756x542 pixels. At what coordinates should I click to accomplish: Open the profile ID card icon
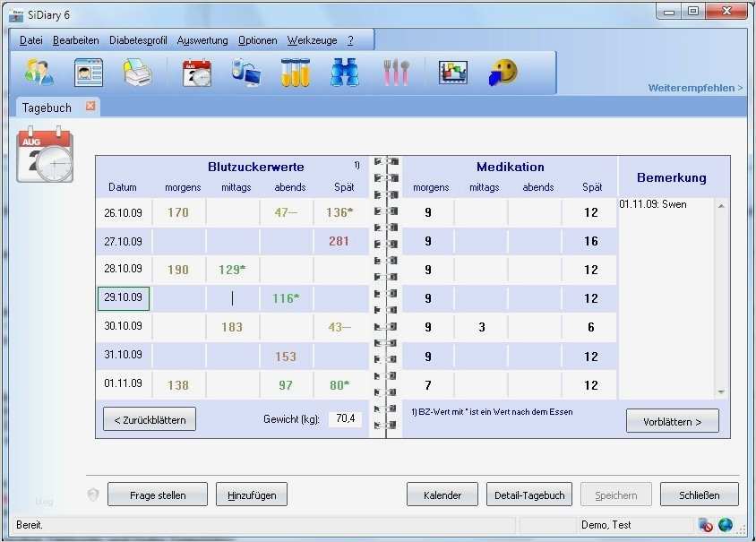[88, 73]
